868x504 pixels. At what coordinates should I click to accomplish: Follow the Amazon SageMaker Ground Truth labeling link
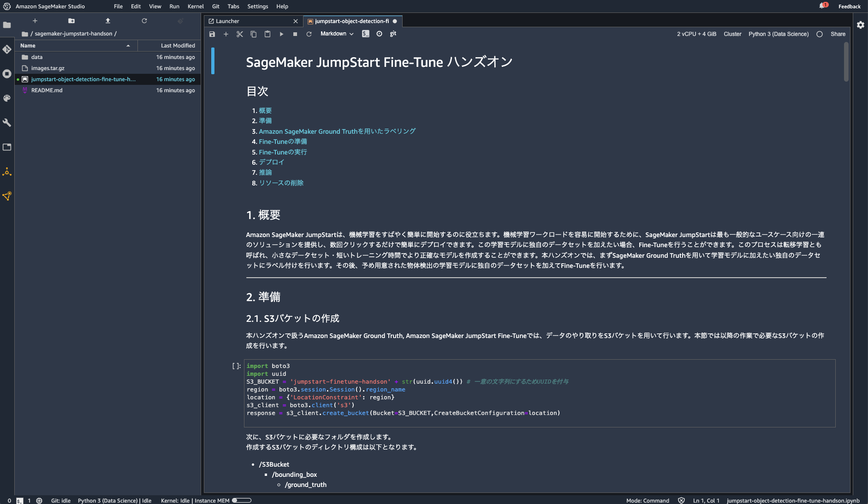point(337,131)
